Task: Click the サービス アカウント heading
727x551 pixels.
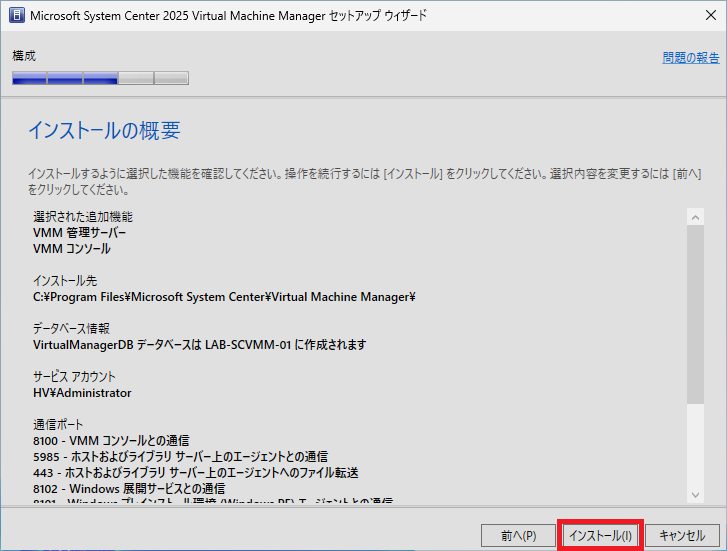Action: (74, 377)
